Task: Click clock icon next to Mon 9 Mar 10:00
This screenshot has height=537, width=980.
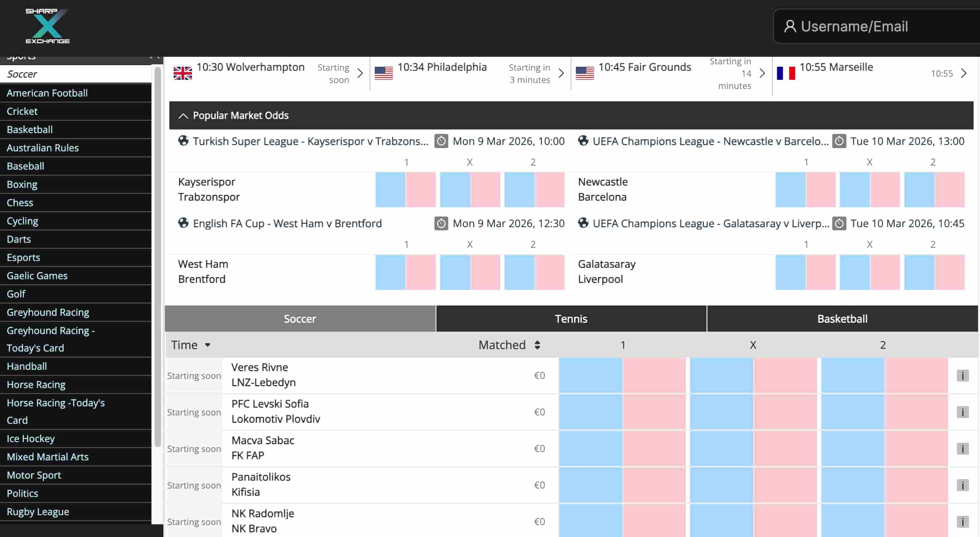Action: pos(441,141)
